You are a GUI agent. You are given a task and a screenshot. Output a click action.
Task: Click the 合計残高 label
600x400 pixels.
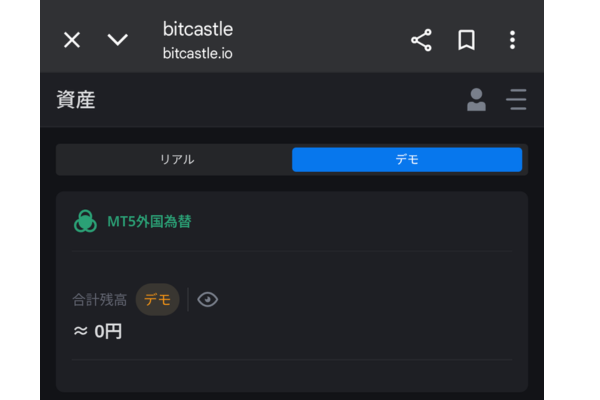99,300
